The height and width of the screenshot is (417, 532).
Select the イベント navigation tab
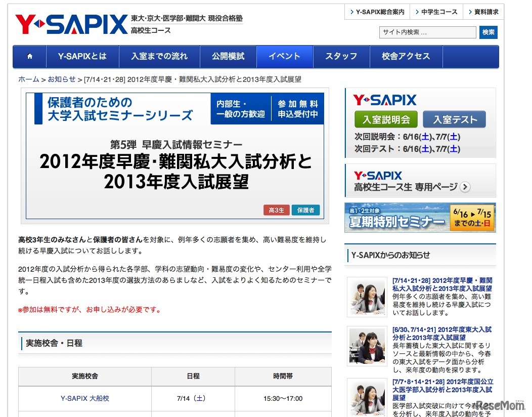pos(284,57)
